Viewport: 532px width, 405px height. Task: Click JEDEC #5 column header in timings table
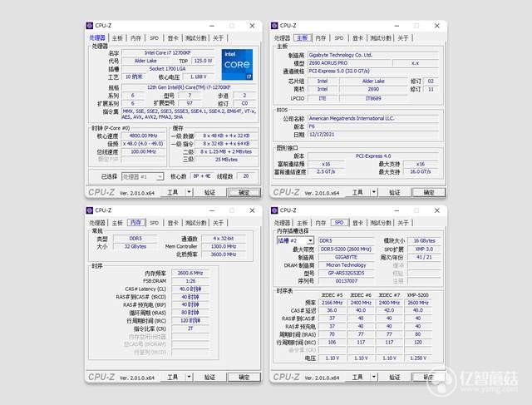[x=332, y=295]
